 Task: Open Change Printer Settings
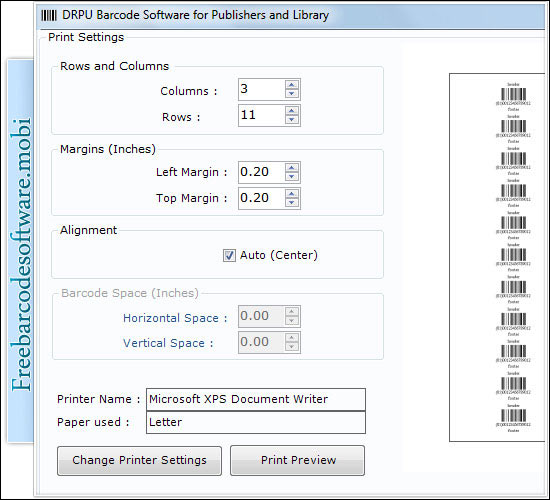(x=139, y=461)
